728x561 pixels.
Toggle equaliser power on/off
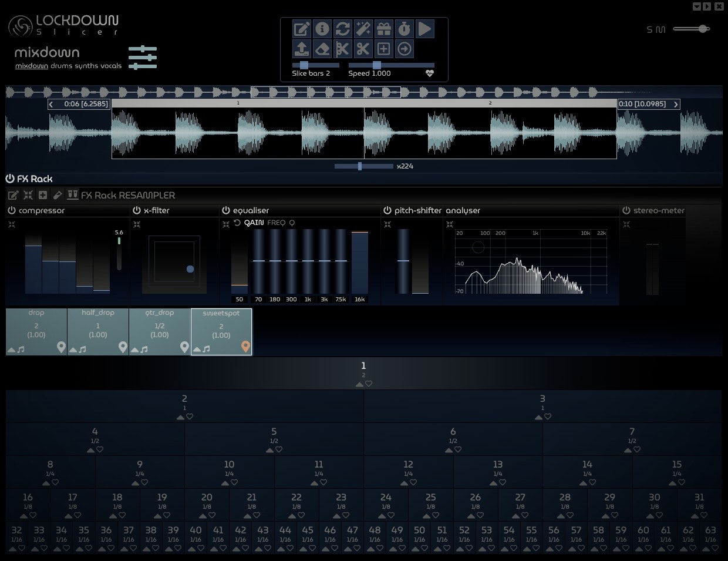tap(226, 210)
